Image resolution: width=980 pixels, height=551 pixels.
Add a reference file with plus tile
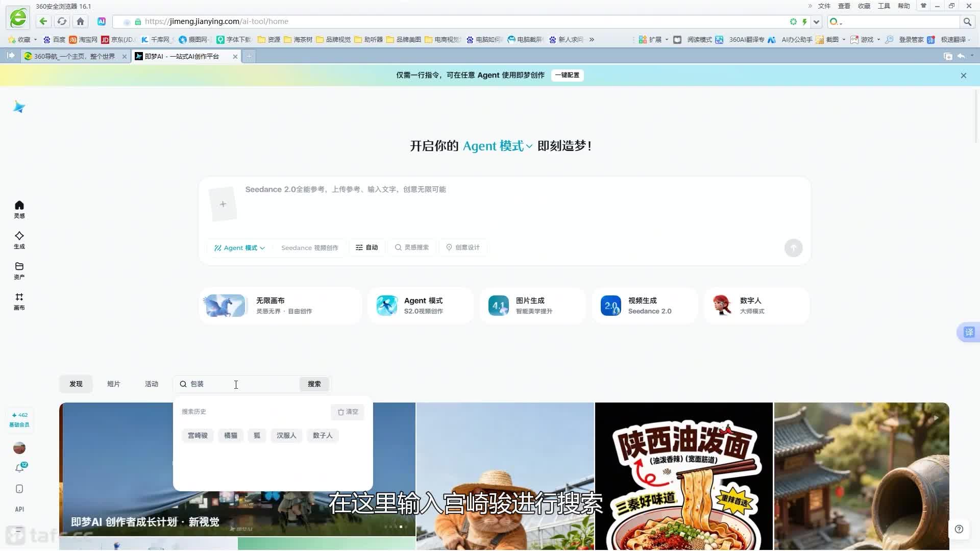(x=223, y=204)
